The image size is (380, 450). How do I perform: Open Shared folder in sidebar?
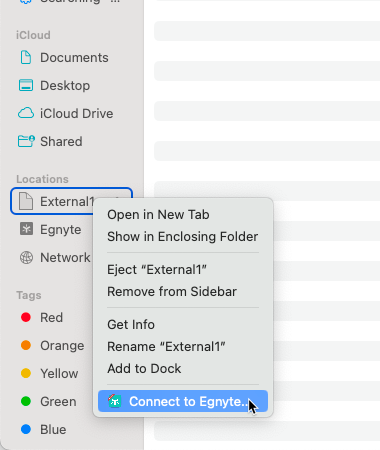61,142
